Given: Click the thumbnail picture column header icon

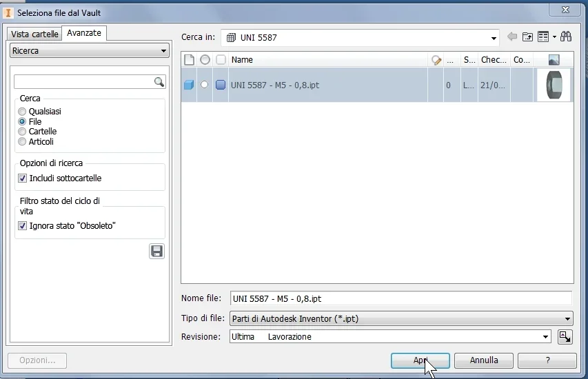Looking at the screenshot, I should pyautogui.click(x=554, y=59).
